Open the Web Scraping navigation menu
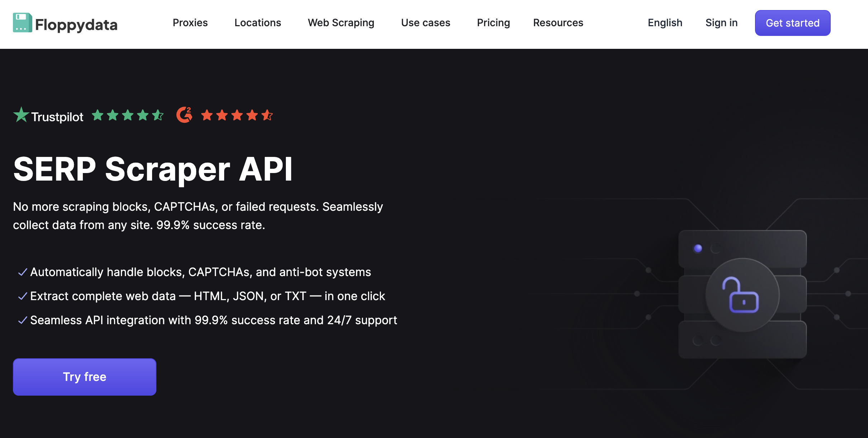868x438 pixels. point(340,23)
